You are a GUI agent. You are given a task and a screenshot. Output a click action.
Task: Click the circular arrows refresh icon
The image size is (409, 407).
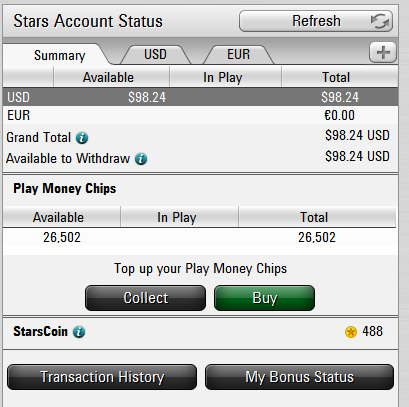[x=380, y=21]
